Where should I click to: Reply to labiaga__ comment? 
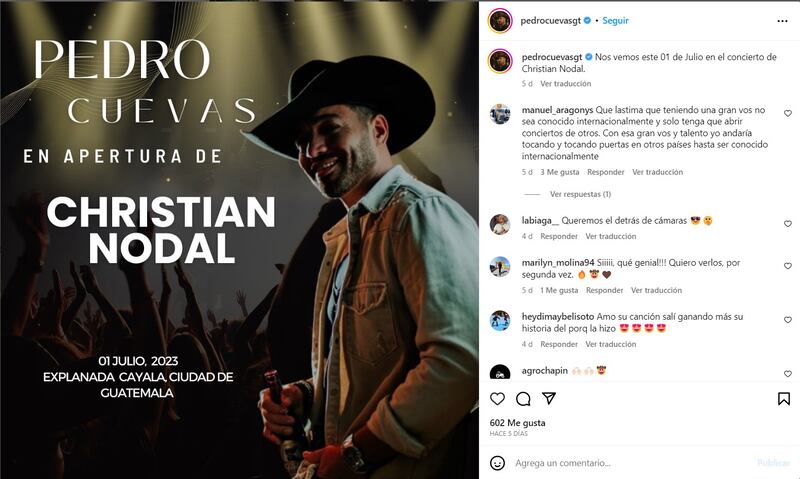[559, 236]
